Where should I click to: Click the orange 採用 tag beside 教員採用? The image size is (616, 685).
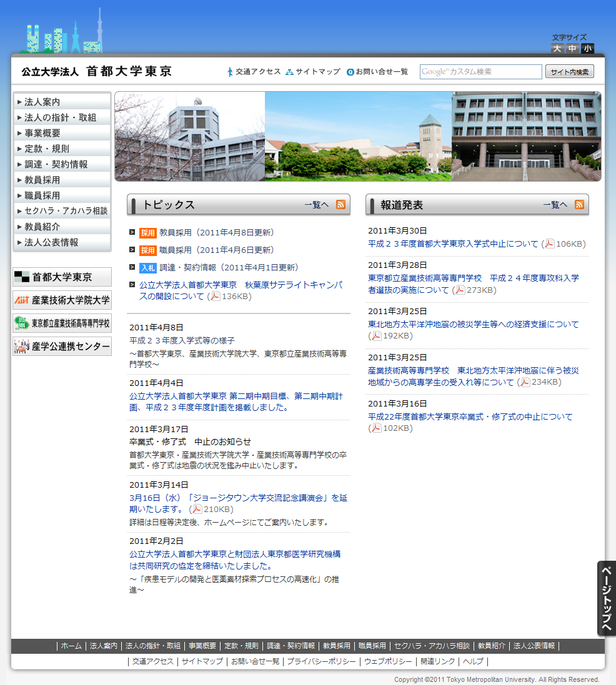pyautogui.click(x=148, y=233)
